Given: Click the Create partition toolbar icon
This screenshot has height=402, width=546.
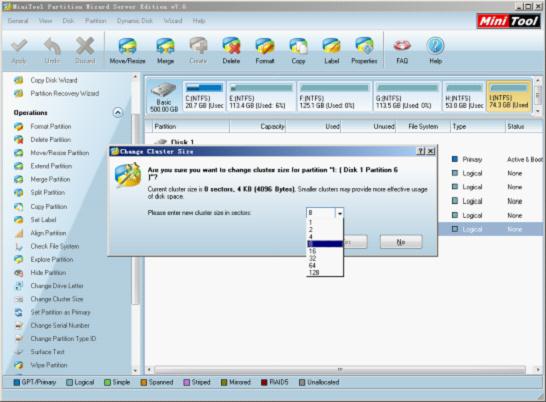Looking at the screenshot, I should click(198, 46).
